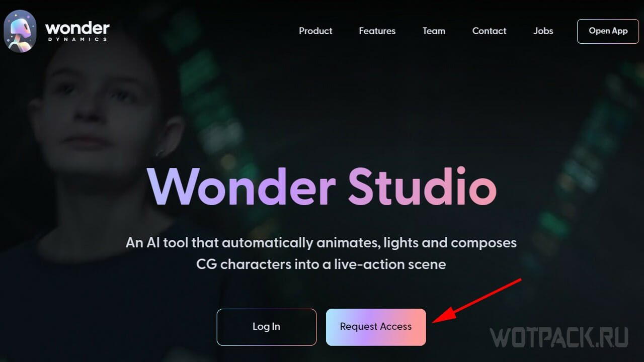Visit the Jobs page link
644x362 pixels.
pos(543,31)
